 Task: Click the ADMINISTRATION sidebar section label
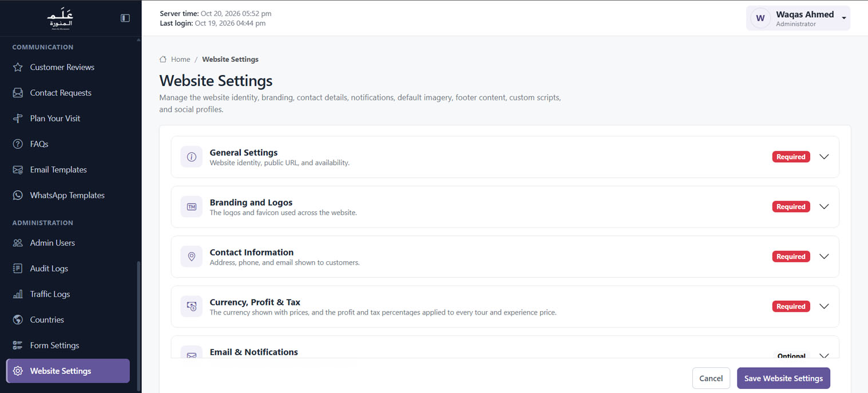(x=43, y=223)
